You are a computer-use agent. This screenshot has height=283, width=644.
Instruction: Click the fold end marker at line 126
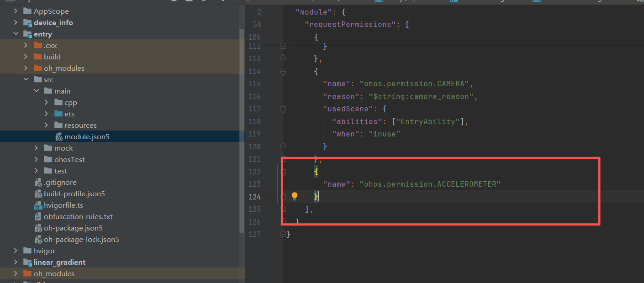tap(283, 221)
